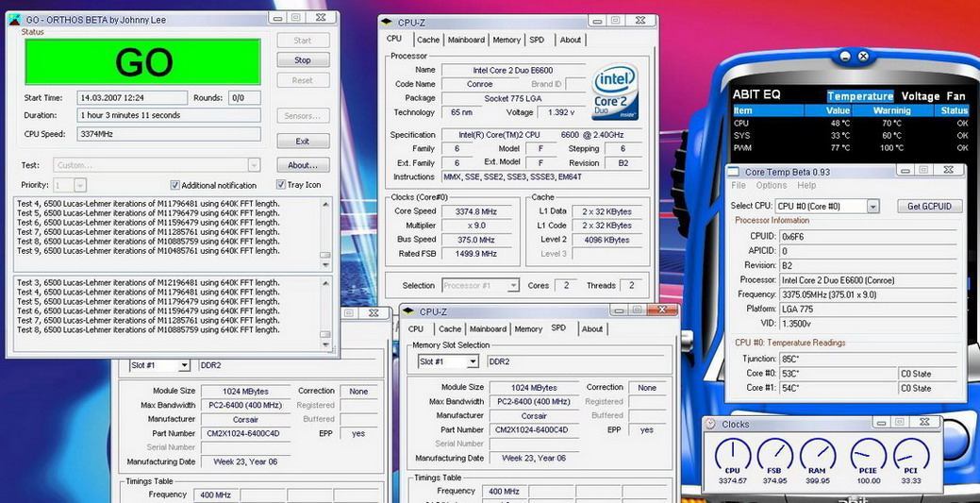Viewport: 980px width, 503px height.
Task: Click the RAM clock gauge dial
Action: [x=818, y=455]
